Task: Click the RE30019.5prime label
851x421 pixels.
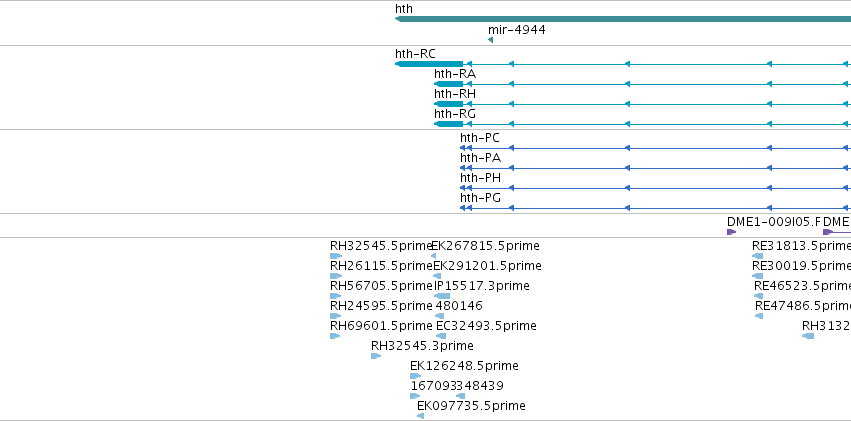Action: click(x=802, y=266)
